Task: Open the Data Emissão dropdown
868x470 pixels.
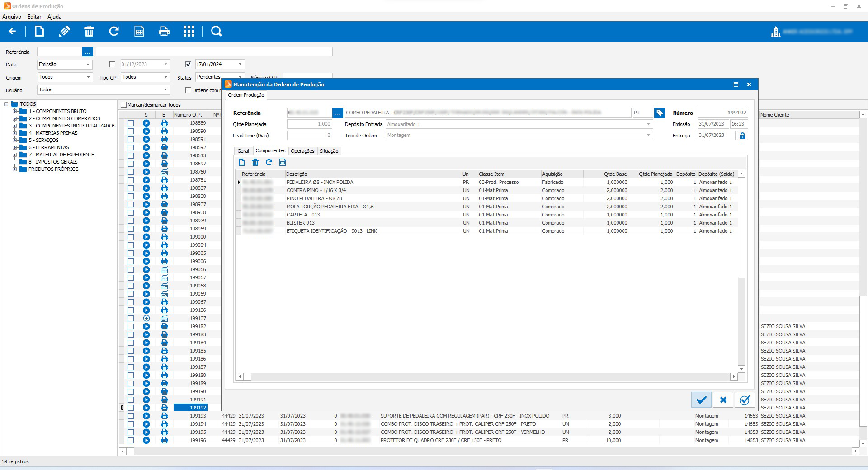Action: (88, 65)
